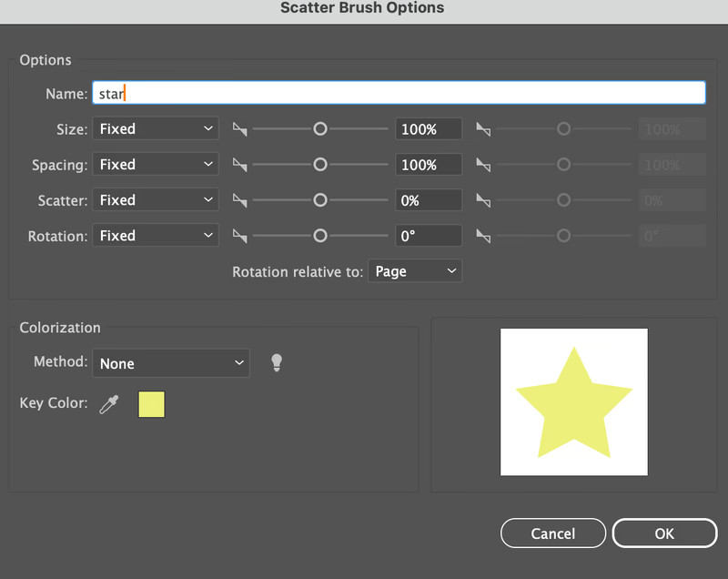The width and height of the screenshot is (728, 579).
Task: Open the Spacing Fixed dropdown
Action: tap(156, 165)
